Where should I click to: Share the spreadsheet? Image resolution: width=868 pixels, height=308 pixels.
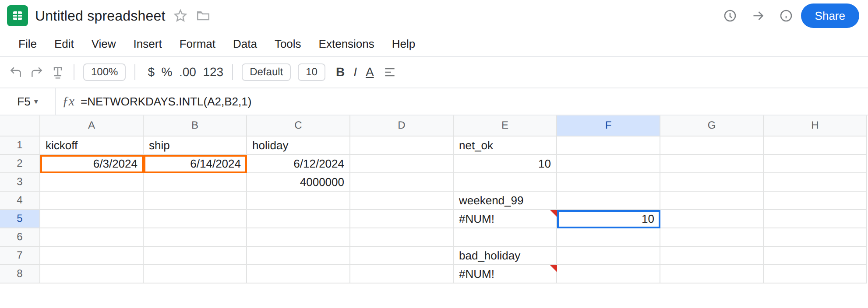pos(830,16)
